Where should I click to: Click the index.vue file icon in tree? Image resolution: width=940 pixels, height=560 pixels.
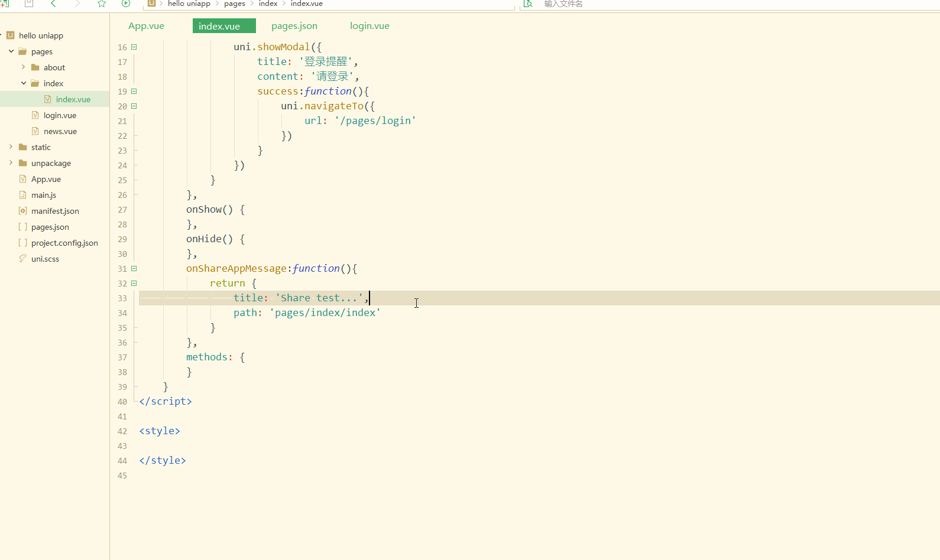coord(48,99)
